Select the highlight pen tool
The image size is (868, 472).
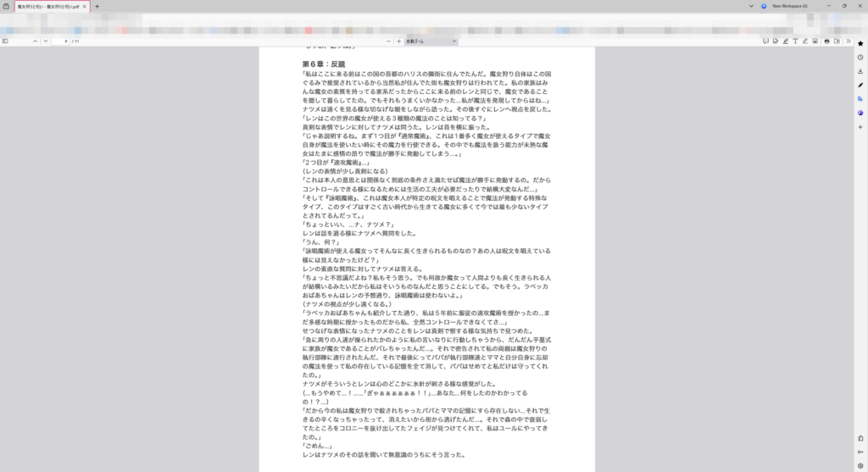[786, 41]
